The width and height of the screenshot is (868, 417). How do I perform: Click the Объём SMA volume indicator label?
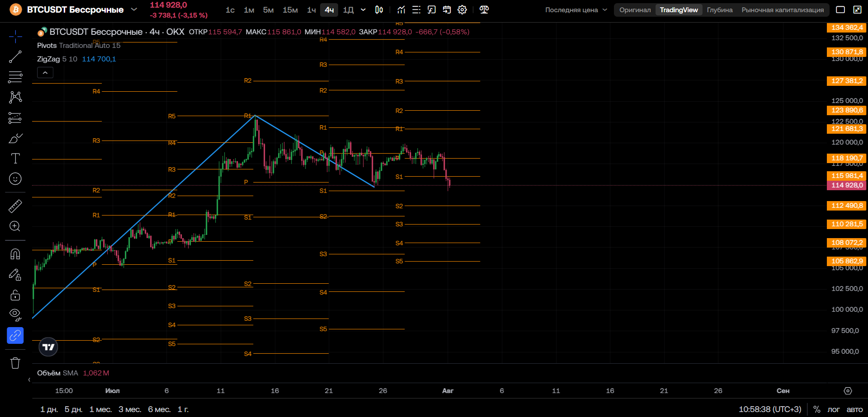point(57,373)
